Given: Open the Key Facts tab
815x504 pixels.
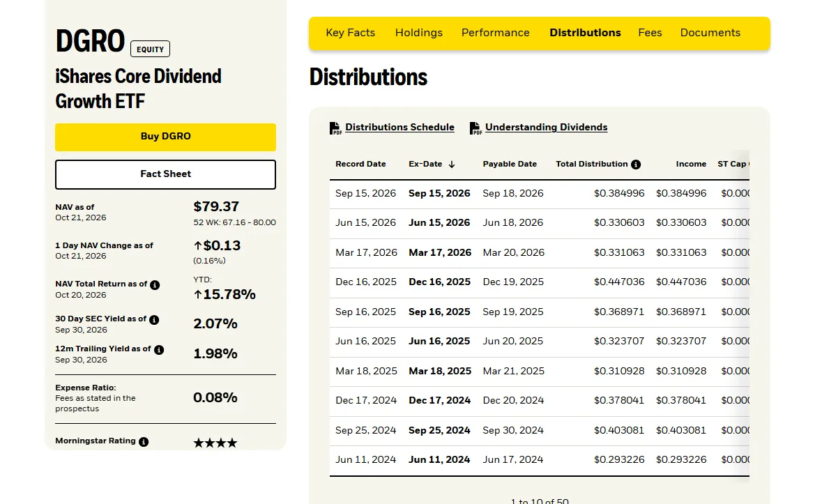Looking at the screenshot, I should point(350,33).
